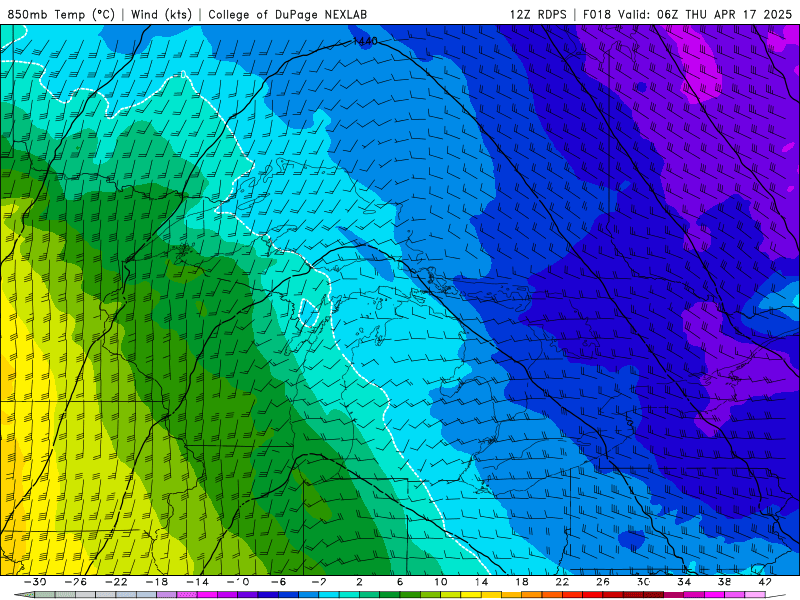The image size is (800, 600).
Task: Click the "1440" height contour label
Action: [x=365, y=41]
